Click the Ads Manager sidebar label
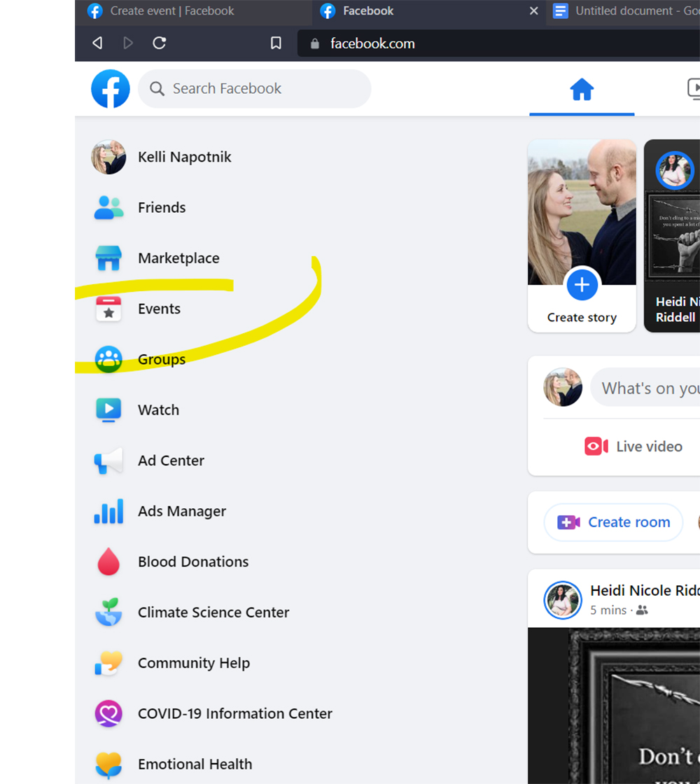The image size is (700, 784). pyautogui.click(x=182, y=511)
